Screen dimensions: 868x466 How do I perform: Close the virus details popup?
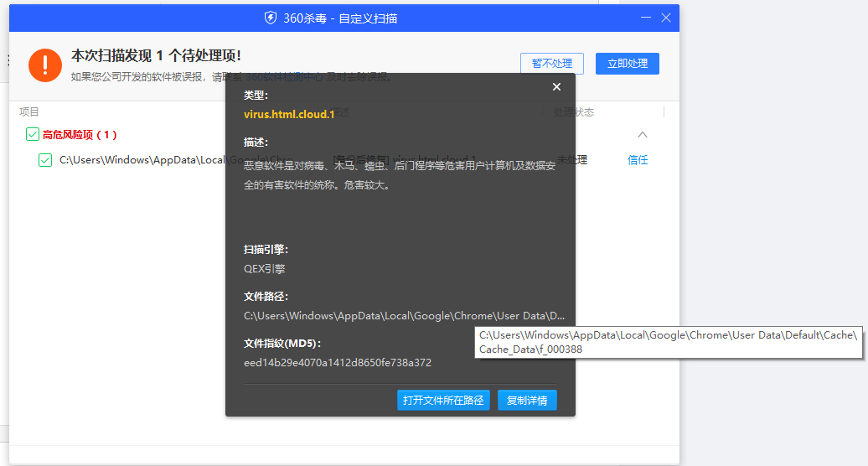[x=556, y=87]
